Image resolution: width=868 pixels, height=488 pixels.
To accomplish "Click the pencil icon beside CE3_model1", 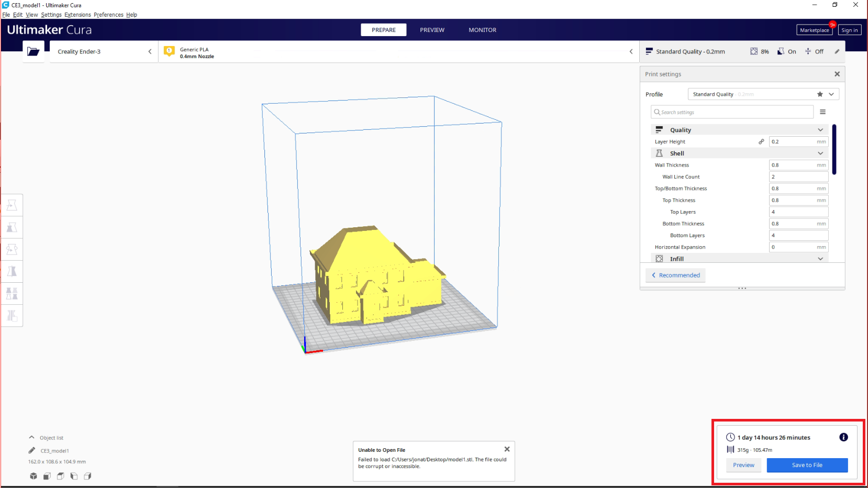I will pos(32,450).
